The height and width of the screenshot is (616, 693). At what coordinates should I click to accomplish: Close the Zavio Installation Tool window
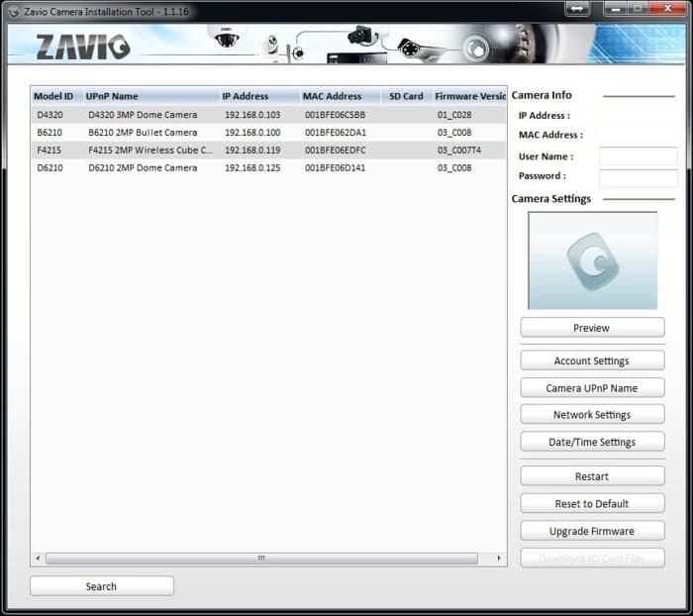[x=668, y=8]
